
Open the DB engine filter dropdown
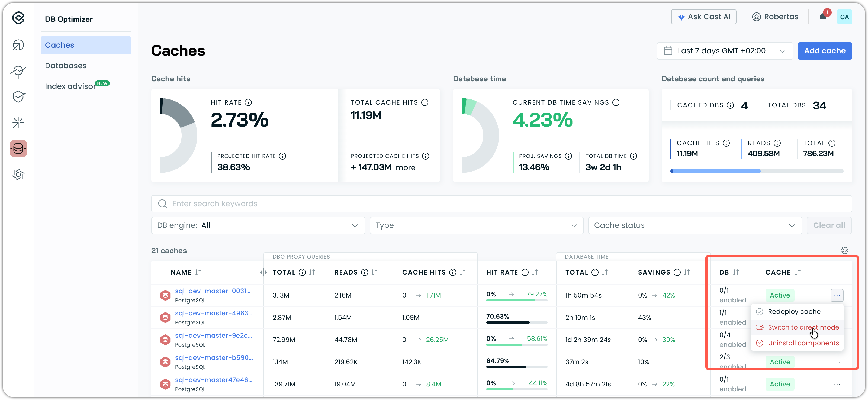coord(258,225)
